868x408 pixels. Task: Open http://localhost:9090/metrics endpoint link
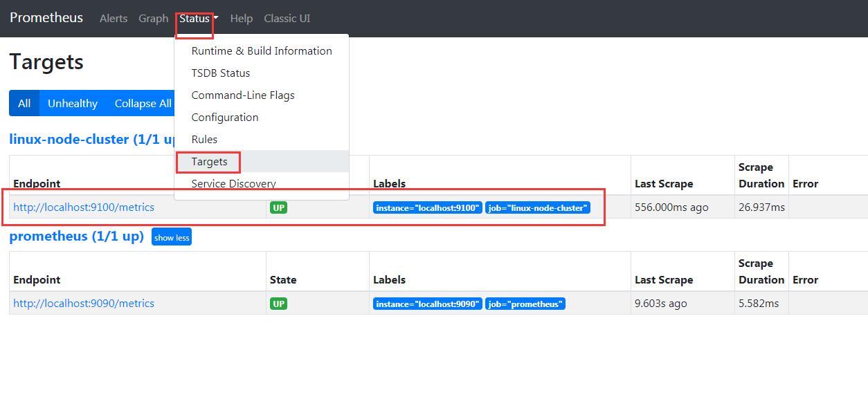point(84,304)
